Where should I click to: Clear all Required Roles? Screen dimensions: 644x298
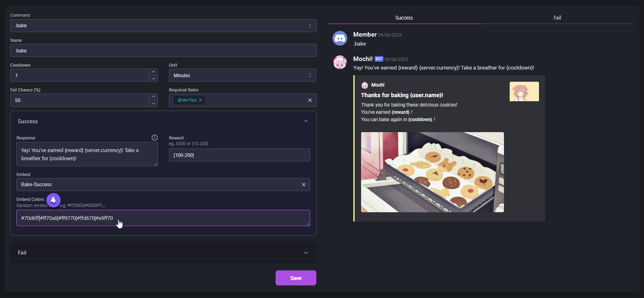coord(310,100)
